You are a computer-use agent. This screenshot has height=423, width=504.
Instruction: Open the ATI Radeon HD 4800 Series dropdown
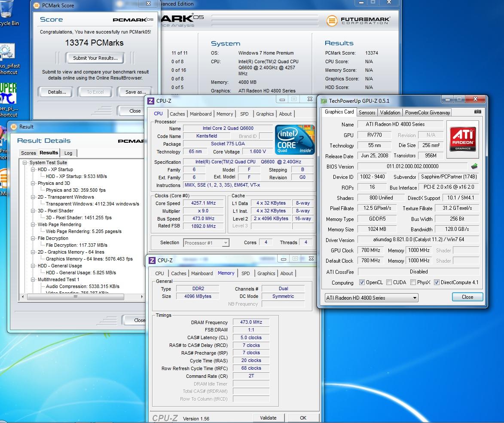[x=371, y=298]
